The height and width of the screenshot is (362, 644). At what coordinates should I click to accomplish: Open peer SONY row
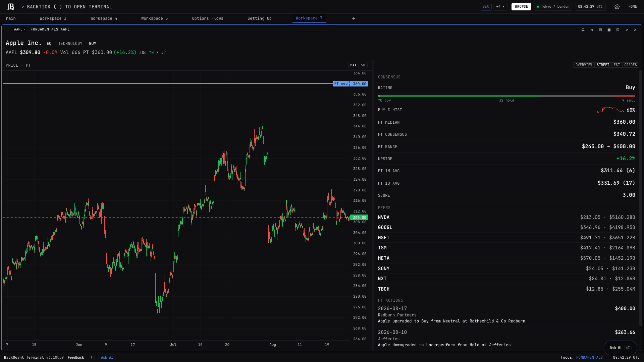(x=506, y=269)
